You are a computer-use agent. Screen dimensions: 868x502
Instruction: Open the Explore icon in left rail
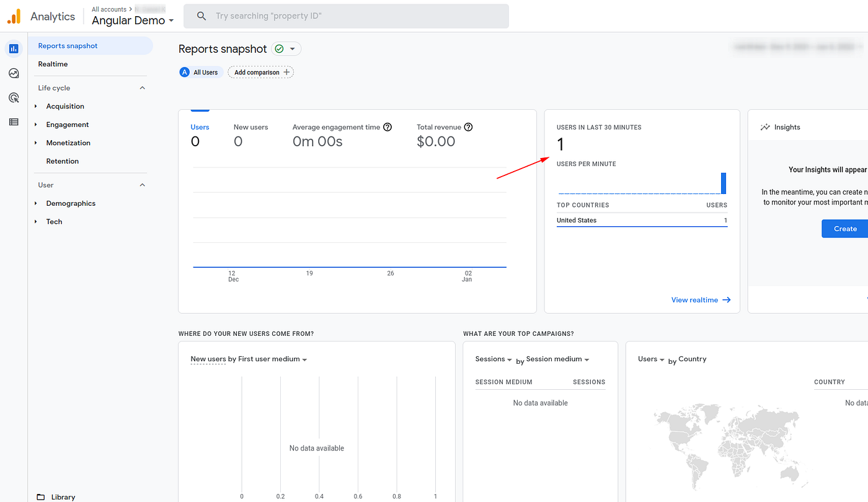tap(14, 73)
